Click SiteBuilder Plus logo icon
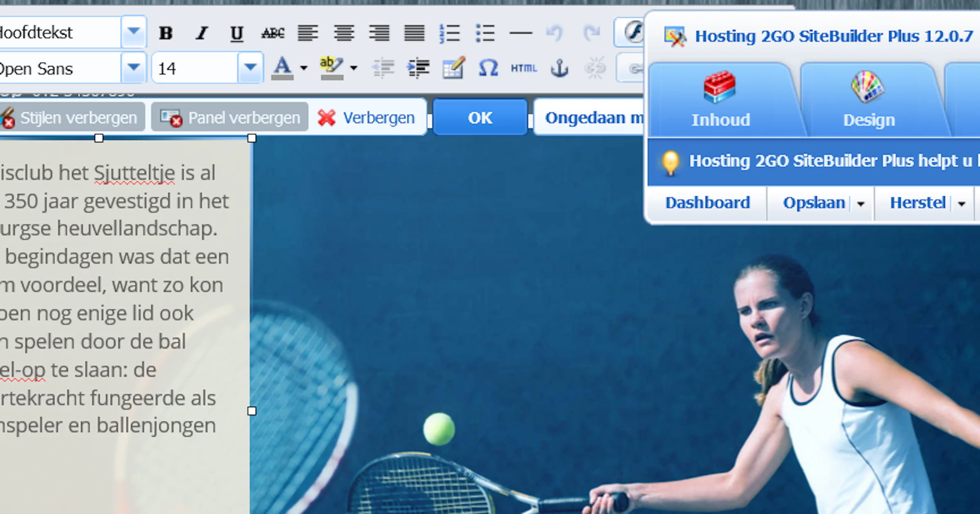Image resolution: width=980 pixels, height=514 pixels. 675,37
